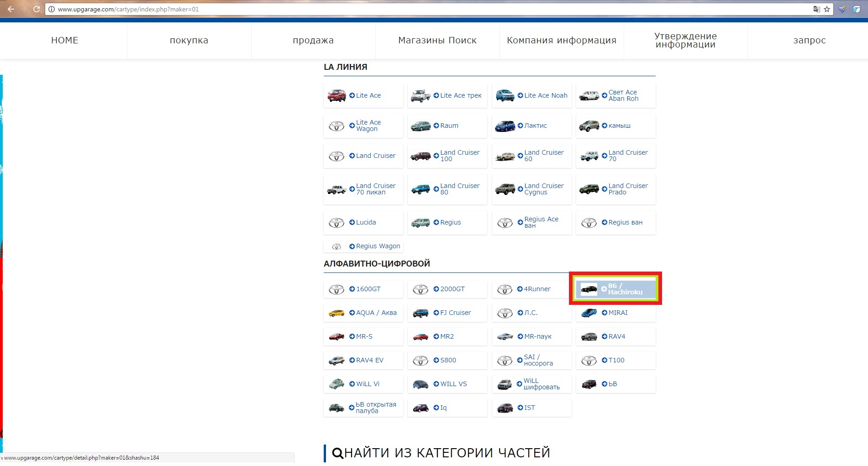Image resolution: width=868 pixels, height=466 pixels.
Task: Open the WiLL шифровать link
Action: [542, 384]
